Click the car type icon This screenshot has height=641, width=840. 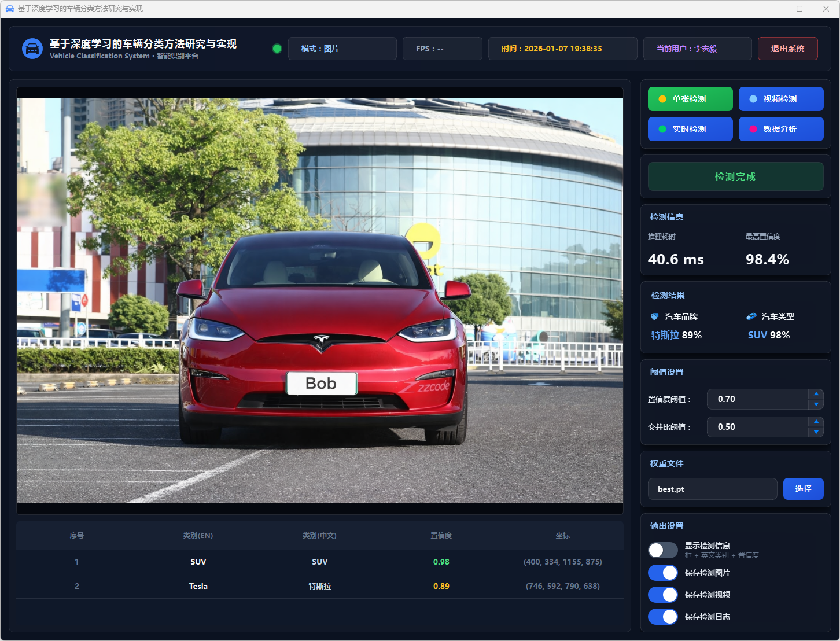751,316
